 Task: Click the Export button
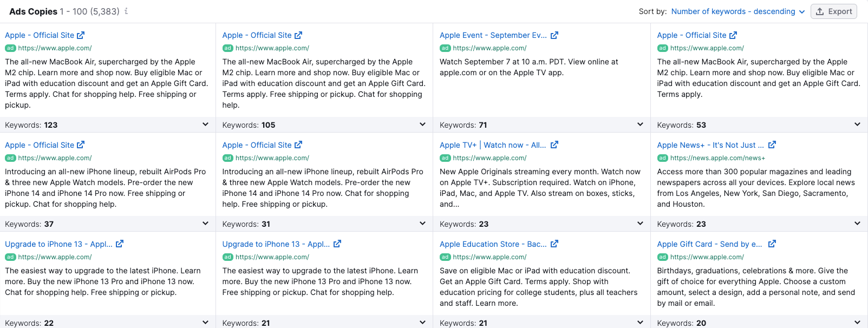pos(833,11)
